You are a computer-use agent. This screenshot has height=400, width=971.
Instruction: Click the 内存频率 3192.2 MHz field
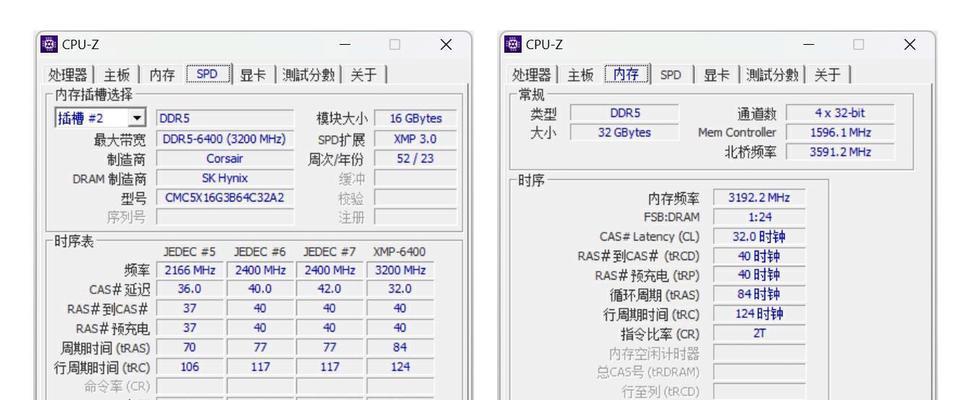(759, 198)
